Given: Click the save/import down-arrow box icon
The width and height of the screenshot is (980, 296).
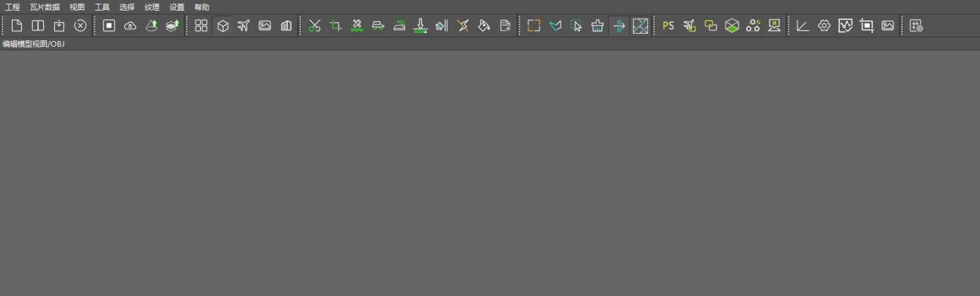Looking at the screenshot, I should click(x=59, y=26).
